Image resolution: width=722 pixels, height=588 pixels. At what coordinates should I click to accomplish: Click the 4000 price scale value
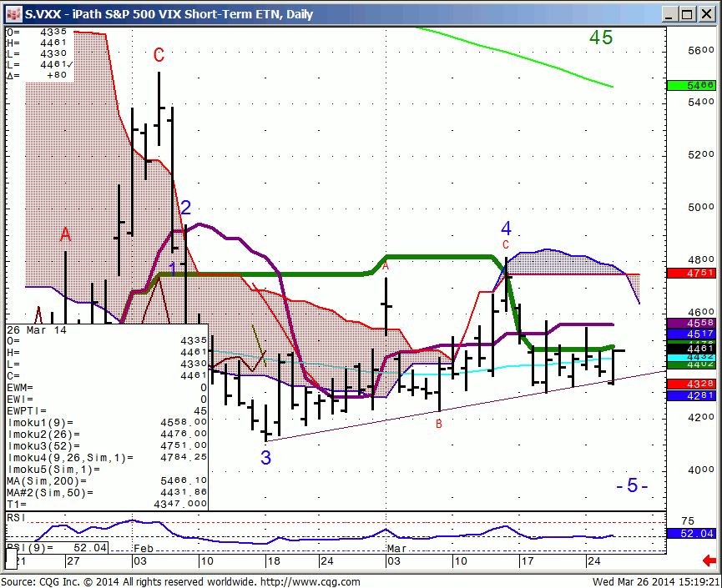pyautogui.click(x=701, y=470)
